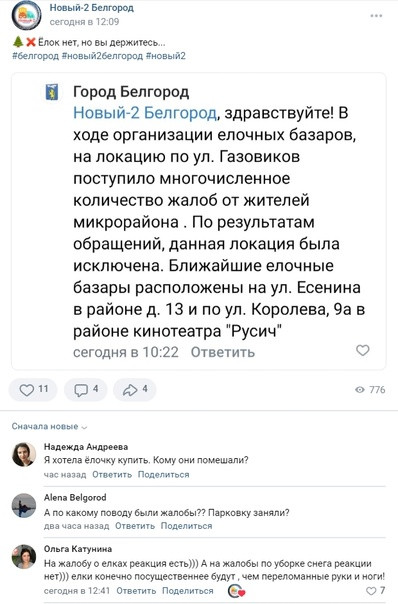Click Ответить in the quoted Город Белгород reply
The height and width of the screenshot is (604, 398).
pos(223,352)
